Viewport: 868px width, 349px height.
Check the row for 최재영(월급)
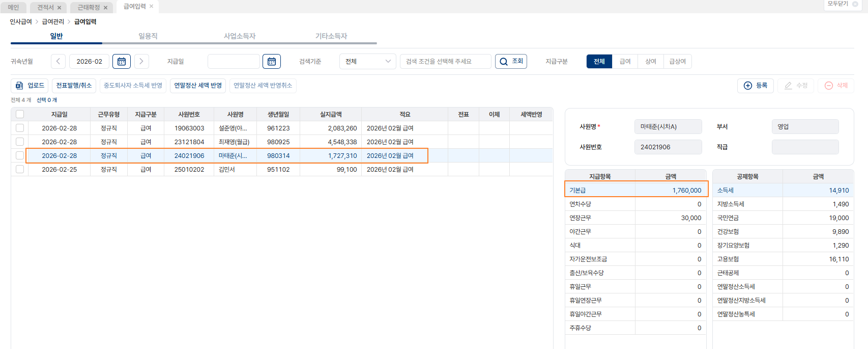(x=20, y=142)
